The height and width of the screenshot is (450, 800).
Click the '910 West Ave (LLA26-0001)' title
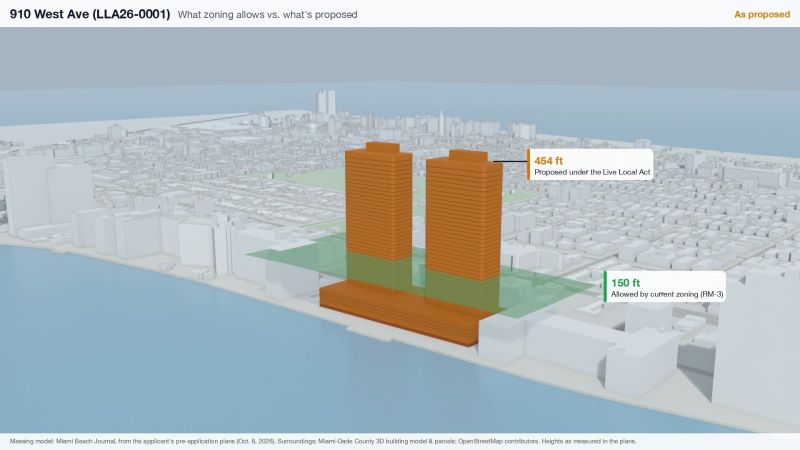(90, 14)
